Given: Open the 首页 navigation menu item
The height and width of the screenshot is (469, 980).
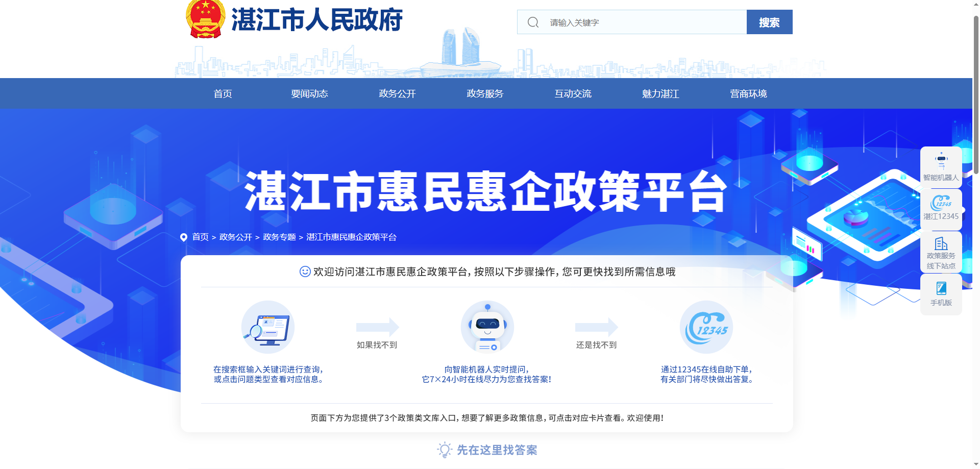Looking at the screenshot, I should 223,94.
